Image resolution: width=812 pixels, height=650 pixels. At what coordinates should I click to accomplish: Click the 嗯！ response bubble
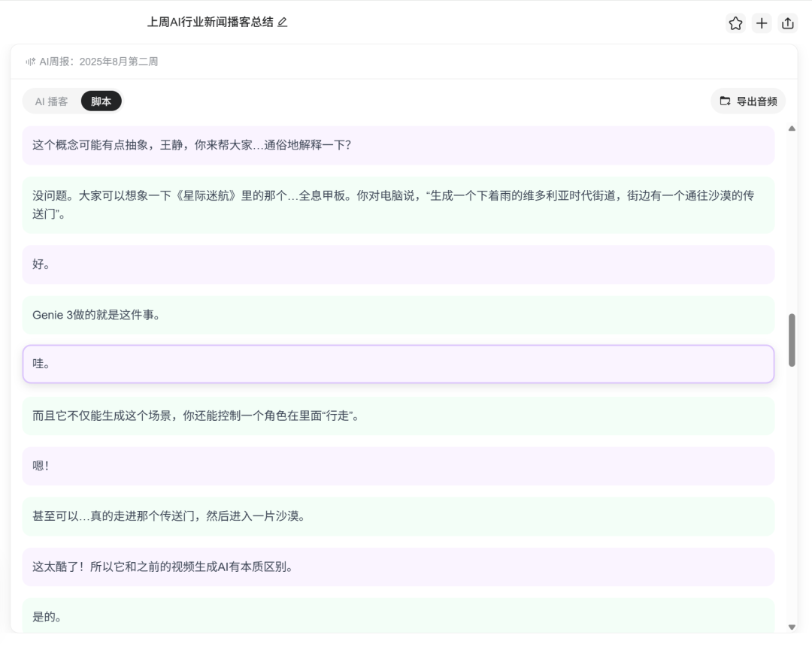(398, 466)
